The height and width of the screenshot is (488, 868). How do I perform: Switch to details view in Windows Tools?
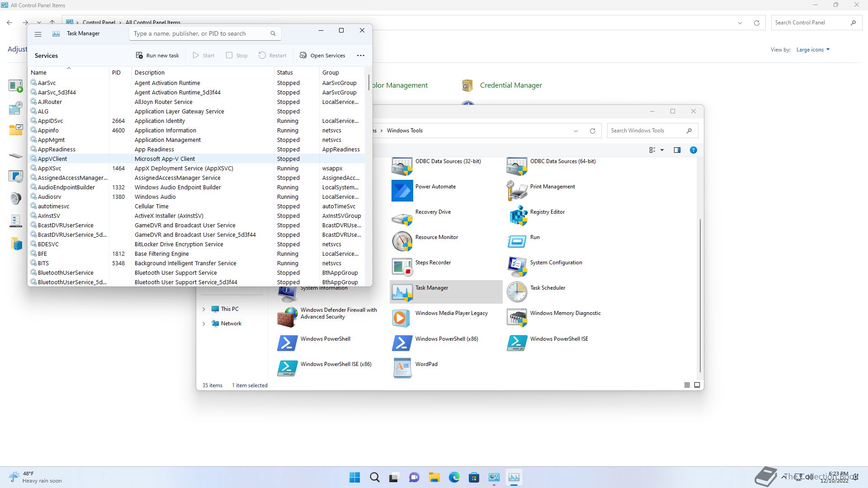tap(687, 385)
